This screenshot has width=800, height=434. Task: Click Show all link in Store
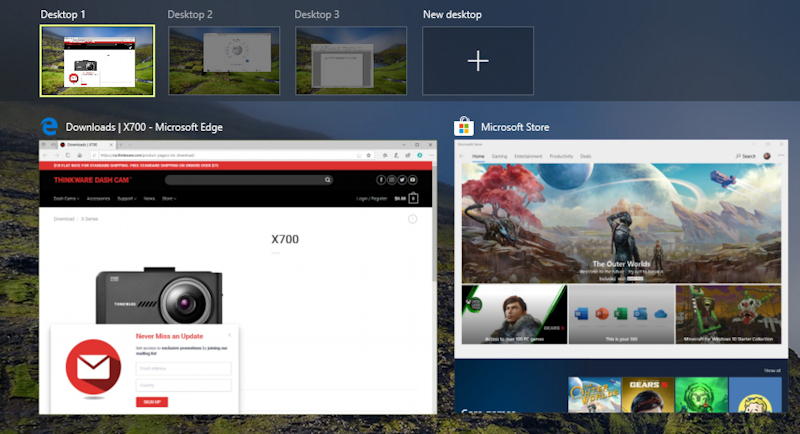tap(772, 370)
